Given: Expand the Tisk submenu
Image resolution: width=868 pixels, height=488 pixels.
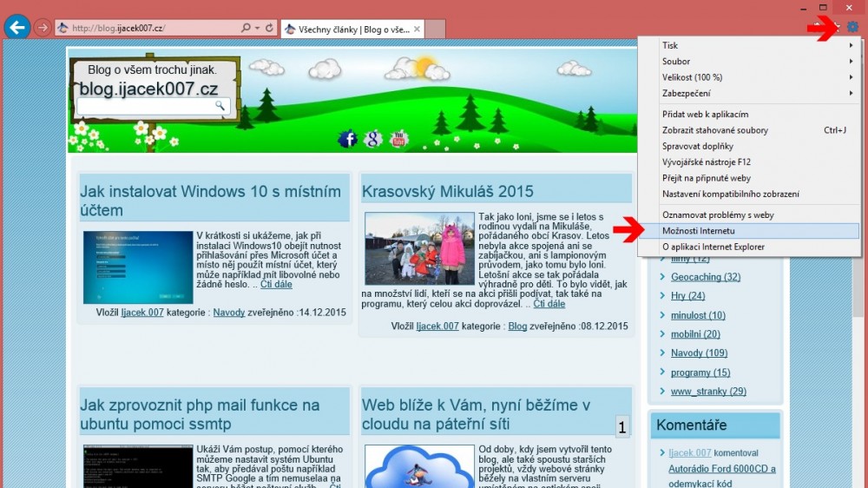Looking at the screenshot, I should [x=746, y=45].
